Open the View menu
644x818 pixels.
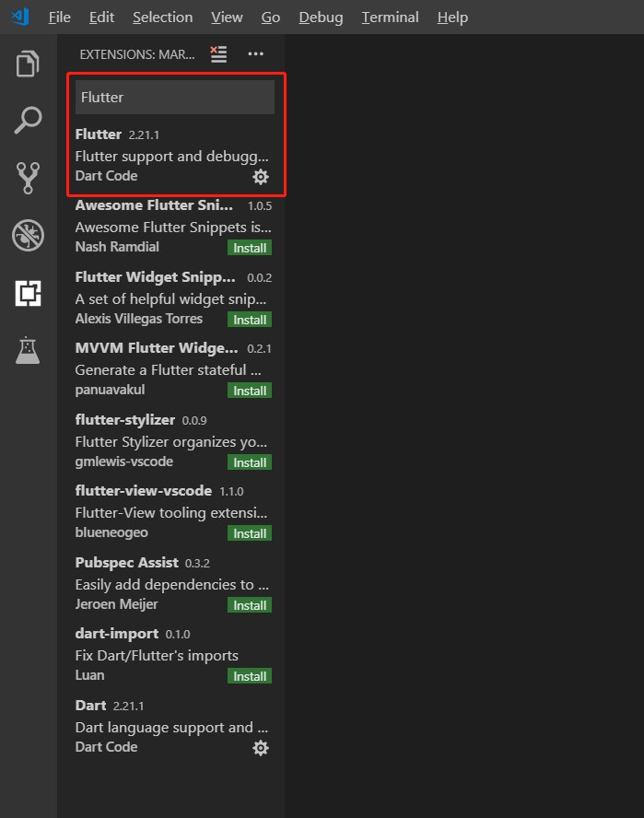pos(227,18)
